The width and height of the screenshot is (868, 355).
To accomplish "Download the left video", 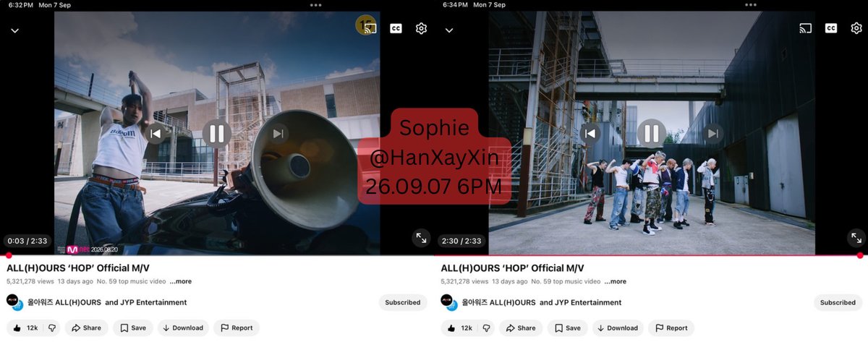I will [x=183, y=328].
